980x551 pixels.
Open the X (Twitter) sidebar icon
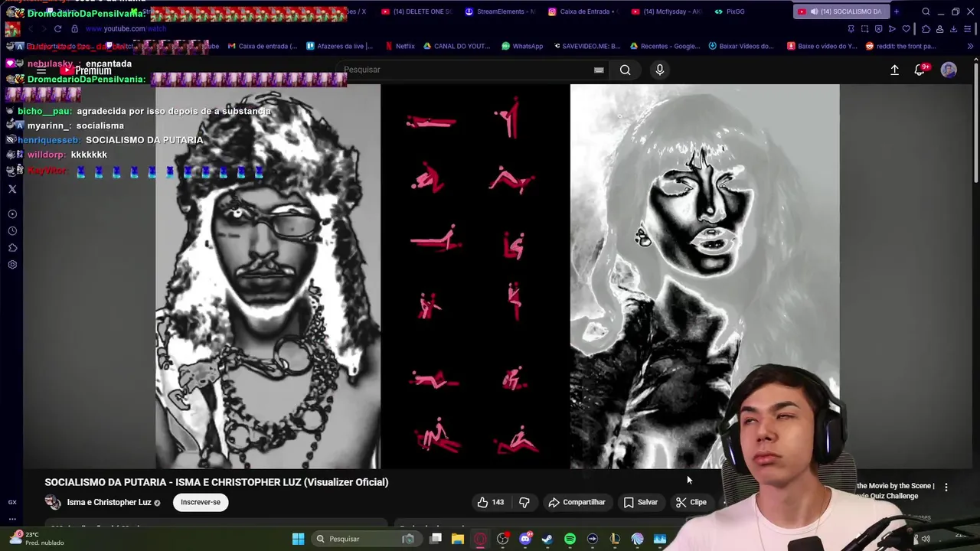[12, 189]
